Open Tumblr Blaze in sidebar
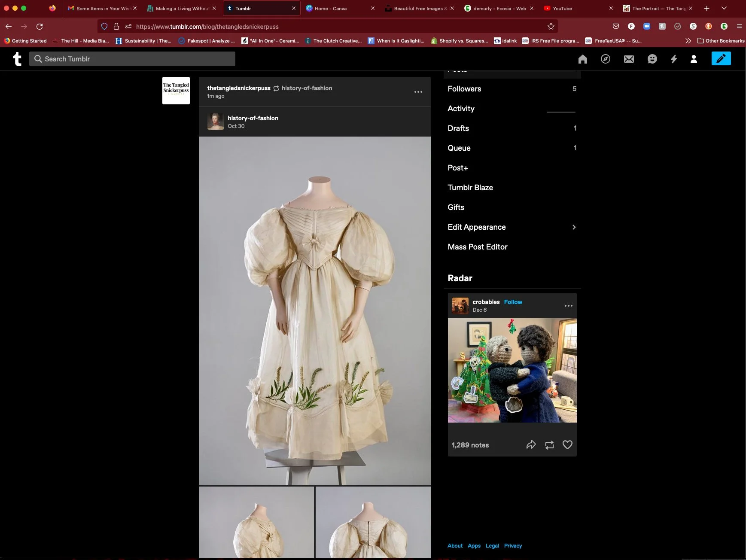 (x=512, y=188)
